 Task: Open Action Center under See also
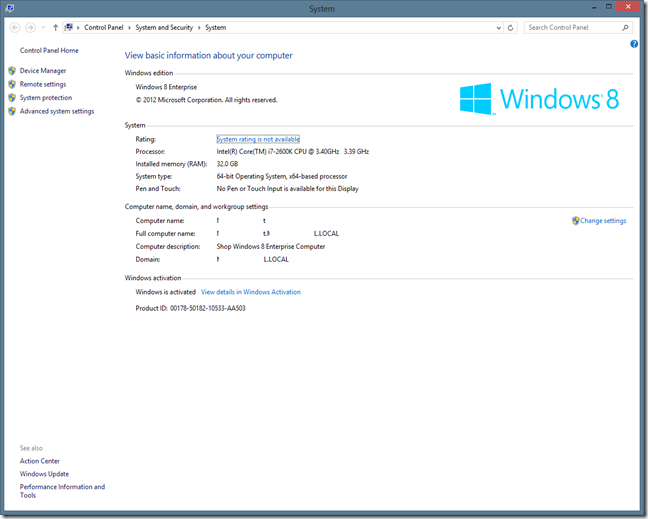click(40, 461)
